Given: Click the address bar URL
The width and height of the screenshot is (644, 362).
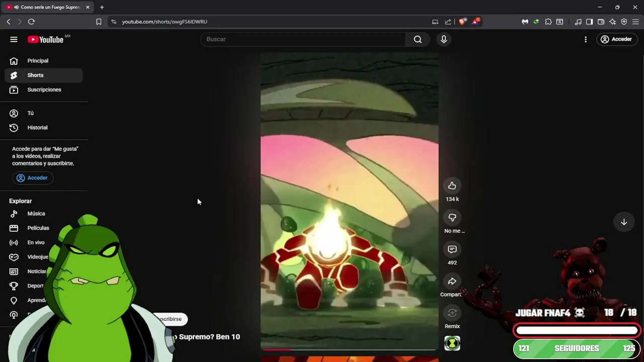Looking at the screenshot, I should tap(165, 22).
